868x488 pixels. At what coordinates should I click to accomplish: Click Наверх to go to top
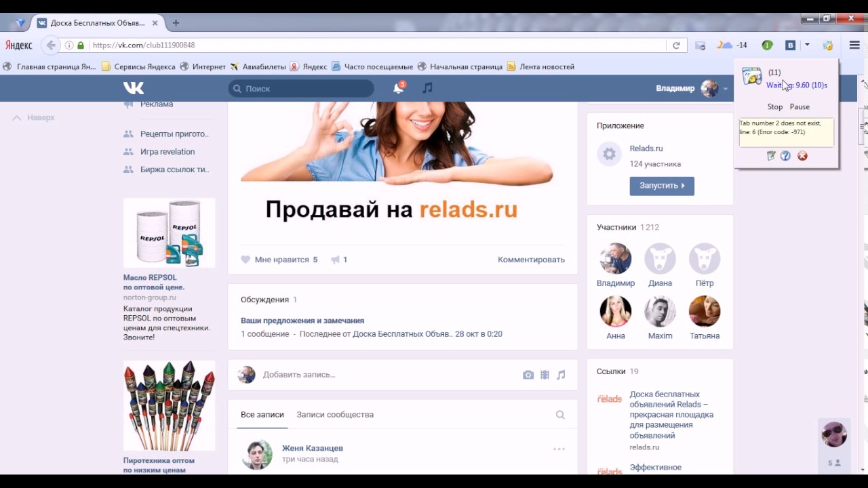click(x=34, y=117)
